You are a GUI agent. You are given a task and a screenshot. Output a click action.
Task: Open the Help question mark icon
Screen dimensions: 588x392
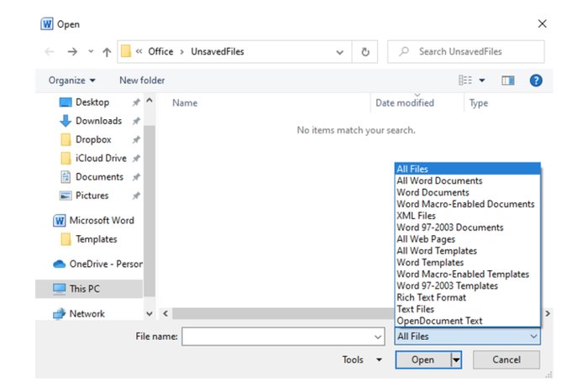click(535, 81)
